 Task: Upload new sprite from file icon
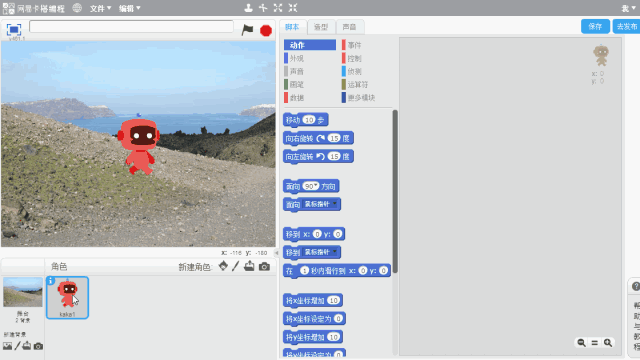point(249,266)
